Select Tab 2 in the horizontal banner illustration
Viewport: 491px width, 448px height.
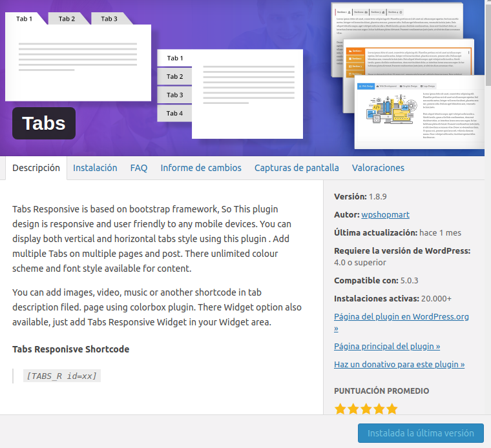click(67, 19)
